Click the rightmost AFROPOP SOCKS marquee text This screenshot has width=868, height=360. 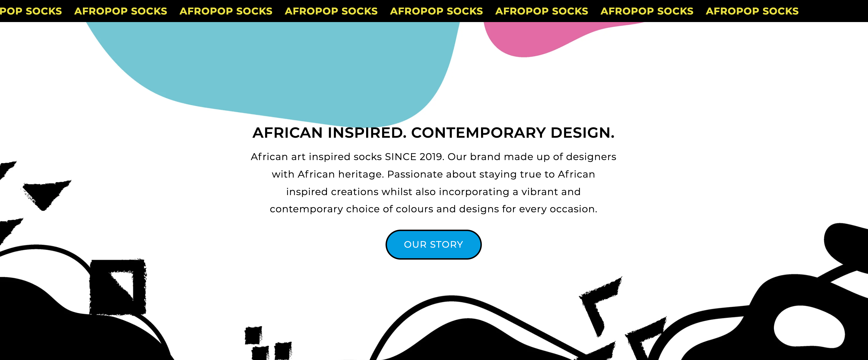pyautogui.click(x=752, y=11)
